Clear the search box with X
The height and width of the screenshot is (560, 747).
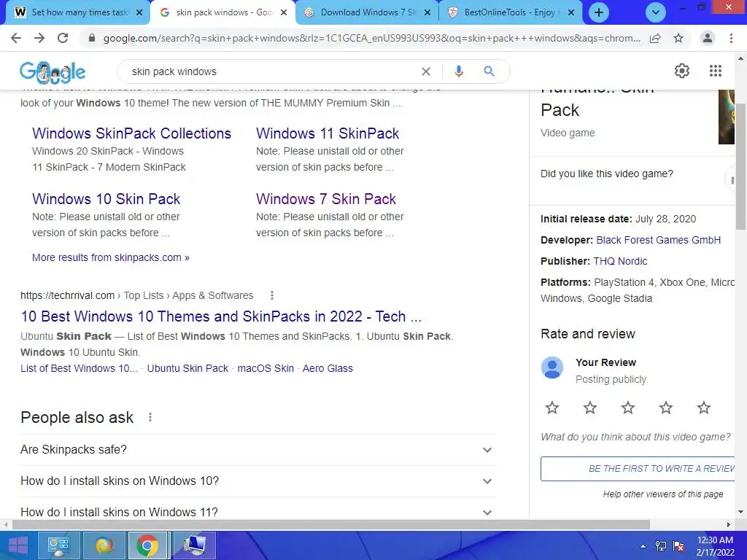[426, 71]
